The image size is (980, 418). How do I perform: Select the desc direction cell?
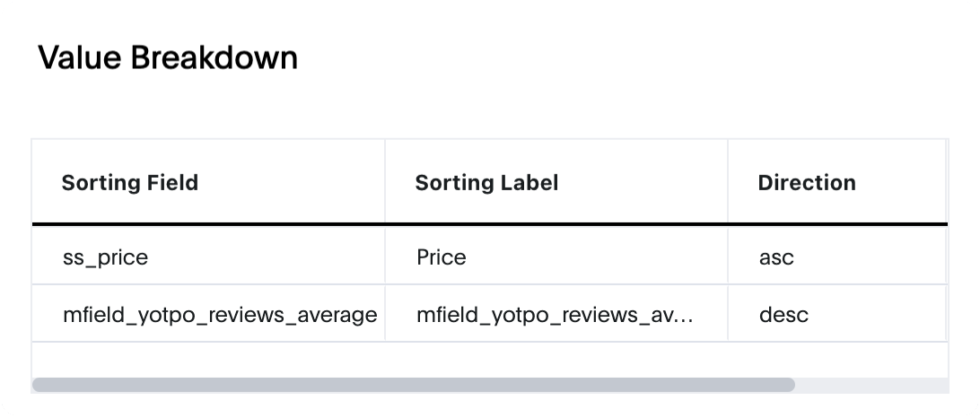pyautogui.click(x=837, y=314)
